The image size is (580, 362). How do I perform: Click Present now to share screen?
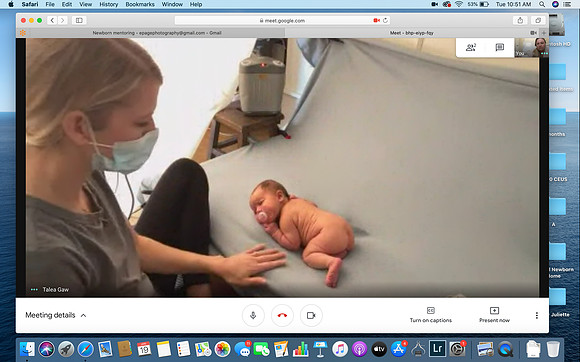coord(494,315)
